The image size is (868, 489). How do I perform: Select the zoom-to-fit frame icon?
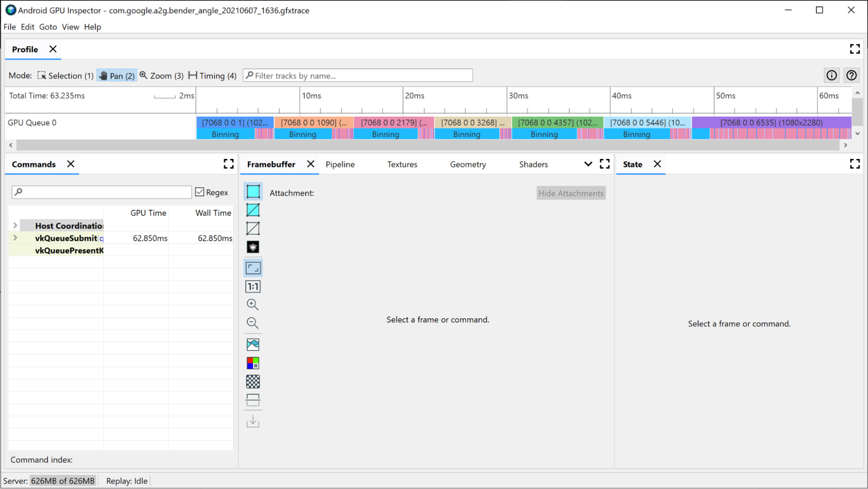tap(253, 268)
